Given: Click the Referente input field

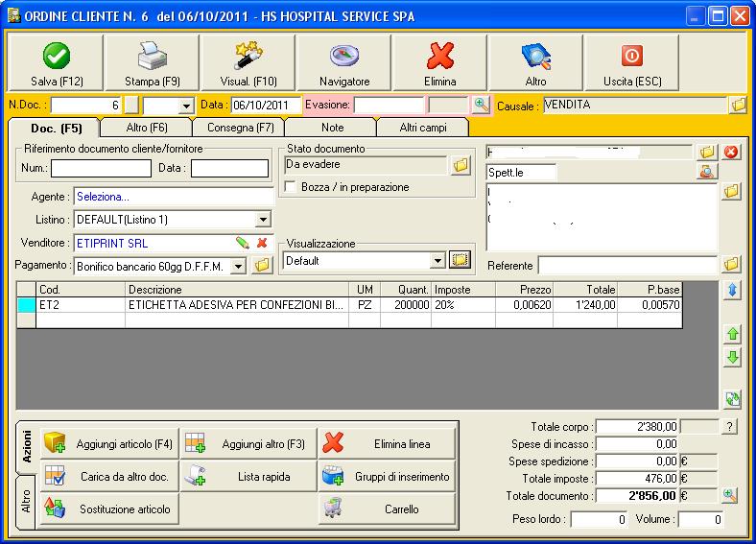Looking at the screenshot, I should (x=627, y=265).
